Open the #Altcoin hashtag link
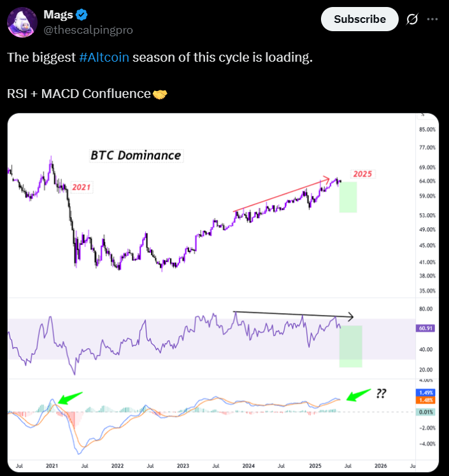 click(104, 57)
